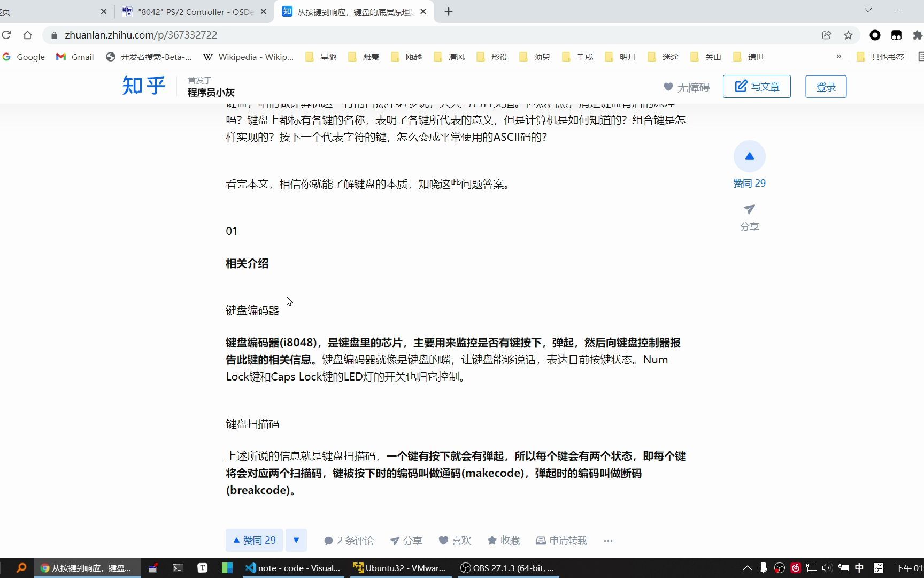The width and height of the screenshot is (924, 578).
Task: Bookmark this page with the star icon
Action: 848,35
